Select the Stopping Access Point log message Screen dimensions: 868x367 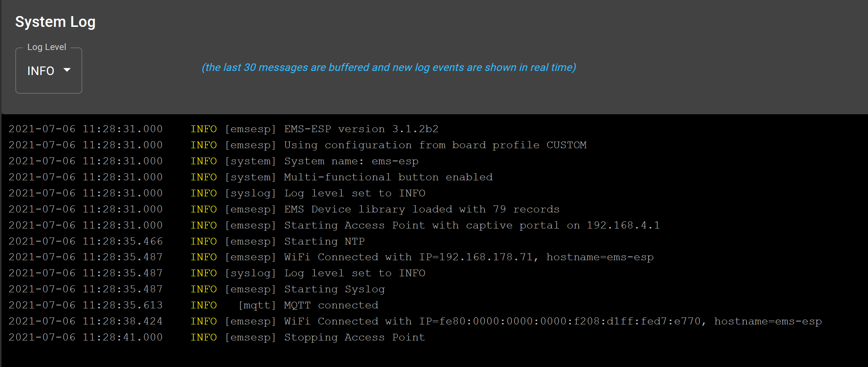click(x=354, y=337)
